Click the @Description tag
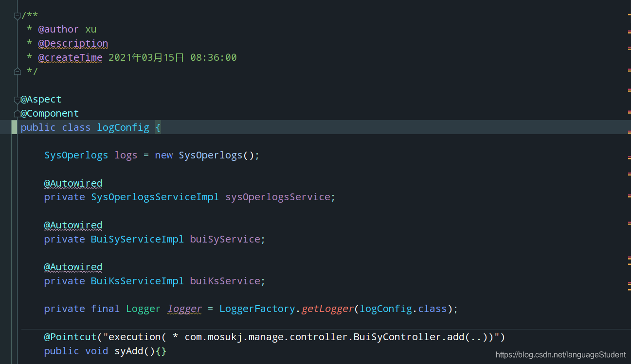This screenshot has width=631, height=364. coord(73,43)
